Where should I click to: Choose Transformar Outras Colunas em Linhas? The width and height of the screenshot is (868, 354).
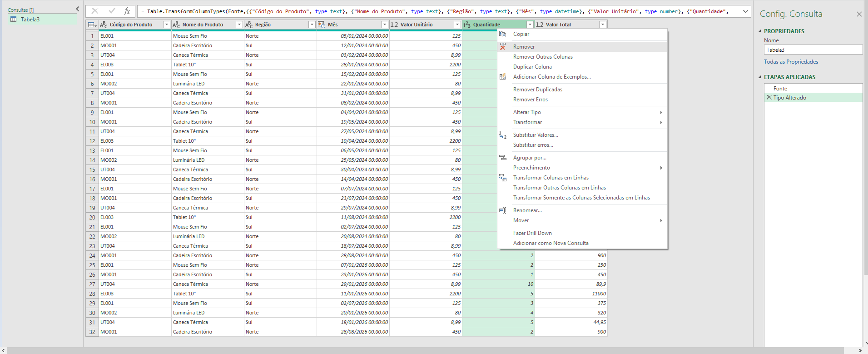pos(582,188)
